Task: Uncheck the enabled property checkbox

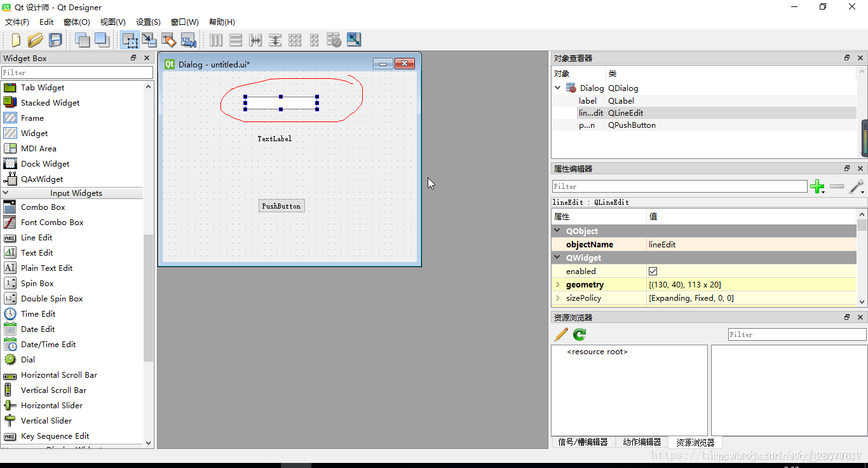Action: point(653,271)
